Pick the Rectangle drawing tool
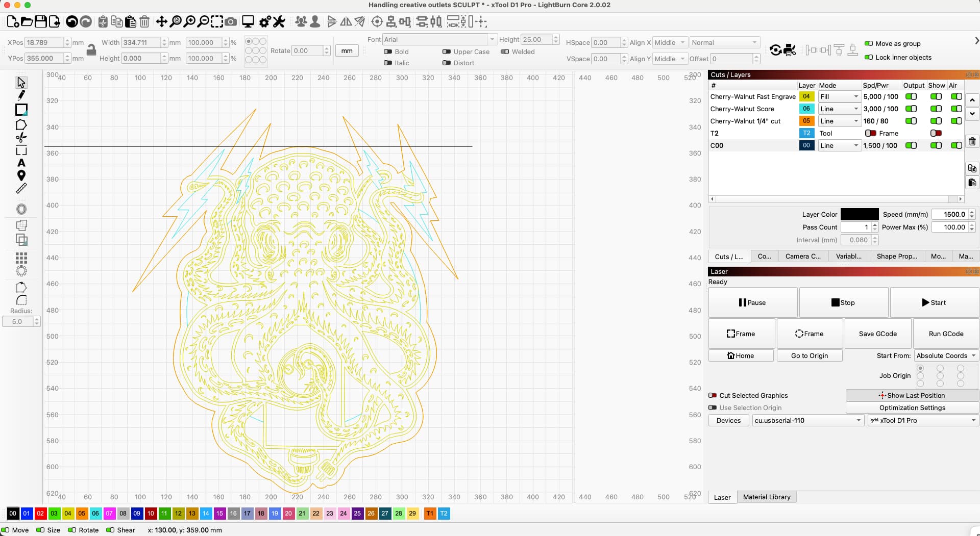Image resolution: width=980 pixels, height=536 pixels. click(21, 110)
